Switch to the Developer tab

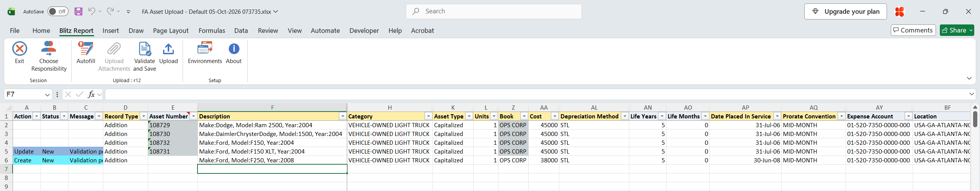point(364,31)
